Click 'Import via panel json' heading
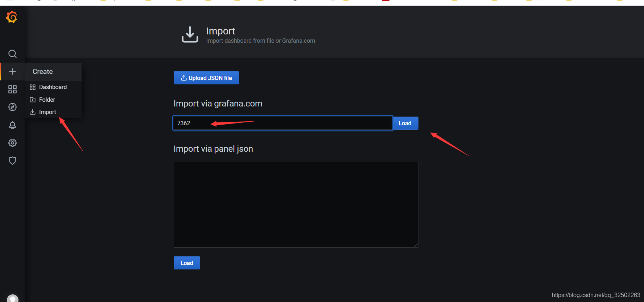This screenshot has height=302, width=644. 213,149
